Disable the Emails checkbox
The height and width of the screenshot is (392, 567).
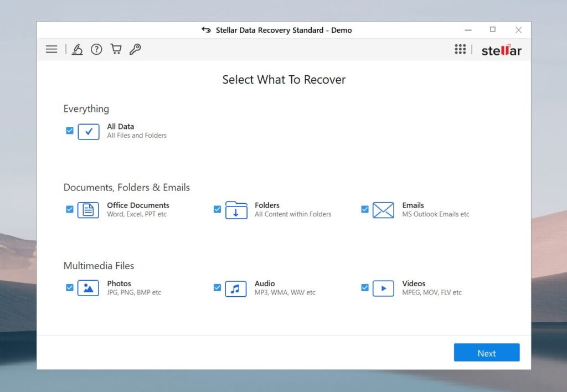pyautogui.click(x=364, y=209)
